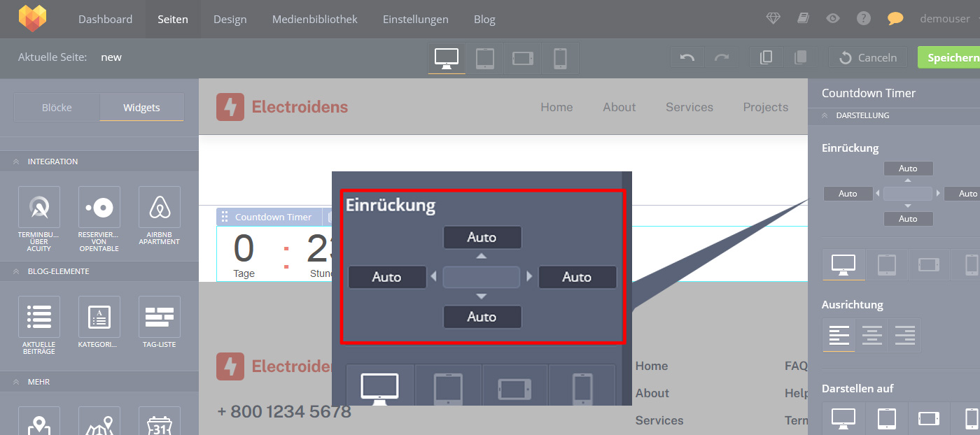Click the preview eye icon

coord(832,19)
